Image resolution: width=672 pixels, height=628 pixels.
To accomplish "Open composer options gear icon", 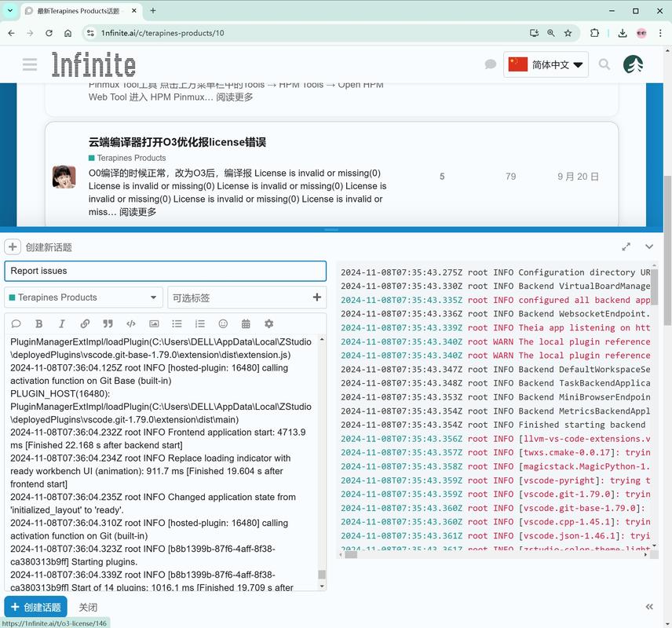I will tap(268, 323).
